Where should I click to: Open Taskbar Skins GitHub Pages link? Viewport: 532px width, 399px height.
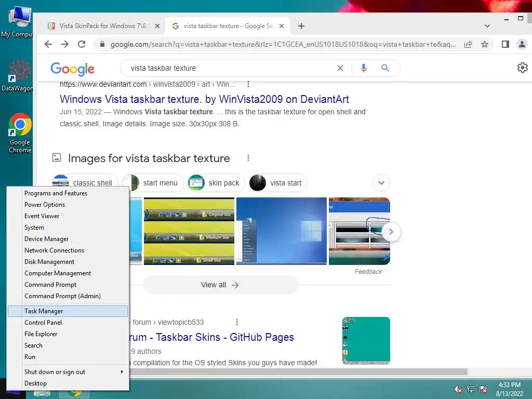pyautogui.click(x=211, y=337)
